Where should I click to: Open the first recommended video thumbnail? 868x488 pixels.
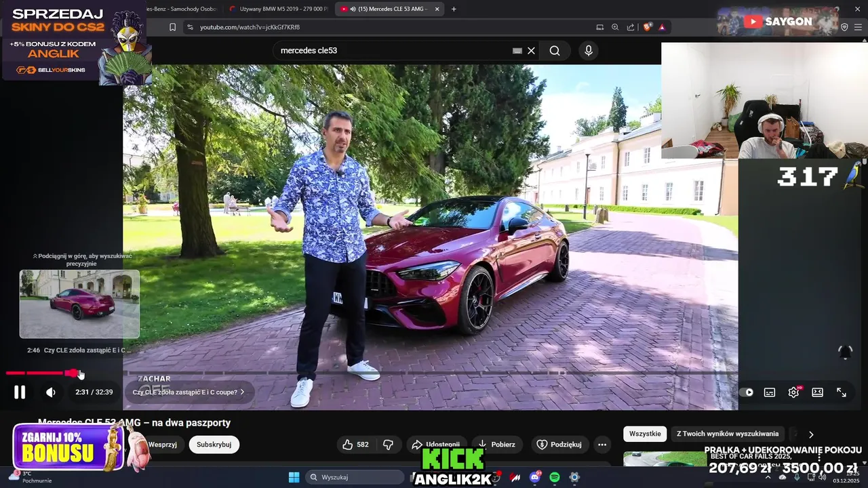(665, 459)
